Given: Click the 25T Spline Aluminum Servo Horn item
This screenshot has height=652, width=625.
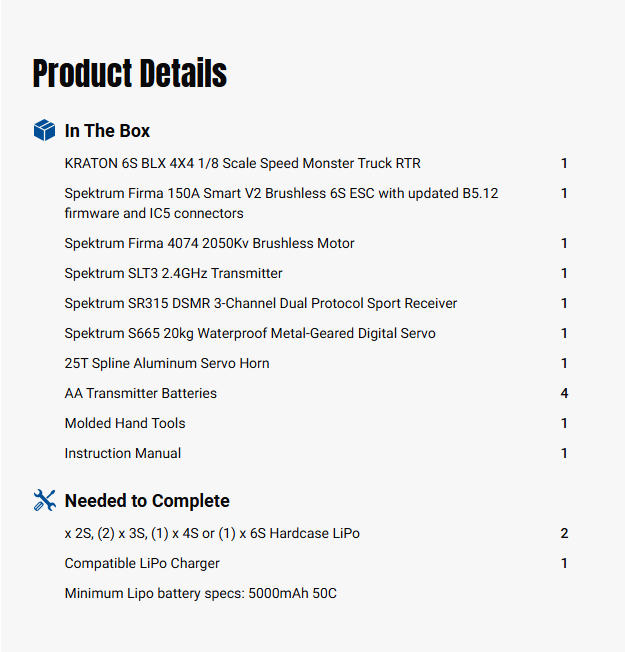Looking at the screenshot, I should pyautogui.click(x=167, y=363).
